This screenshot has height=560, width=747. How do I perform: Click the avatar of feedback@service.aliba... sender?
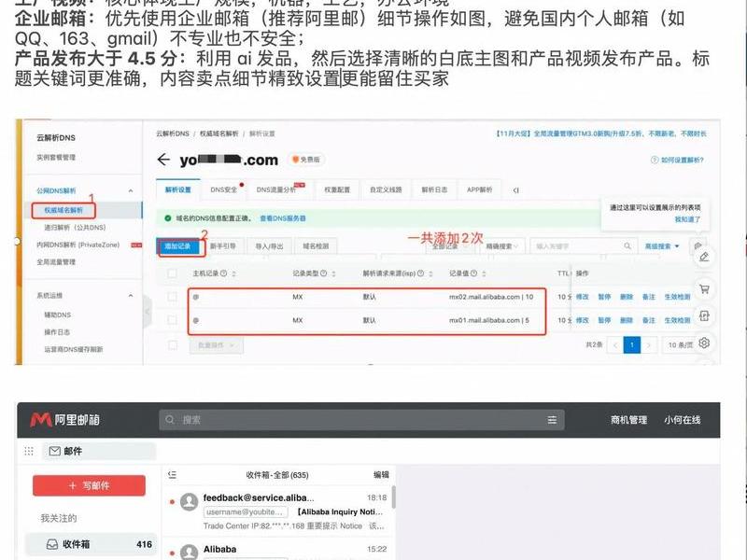coord(190,502)
